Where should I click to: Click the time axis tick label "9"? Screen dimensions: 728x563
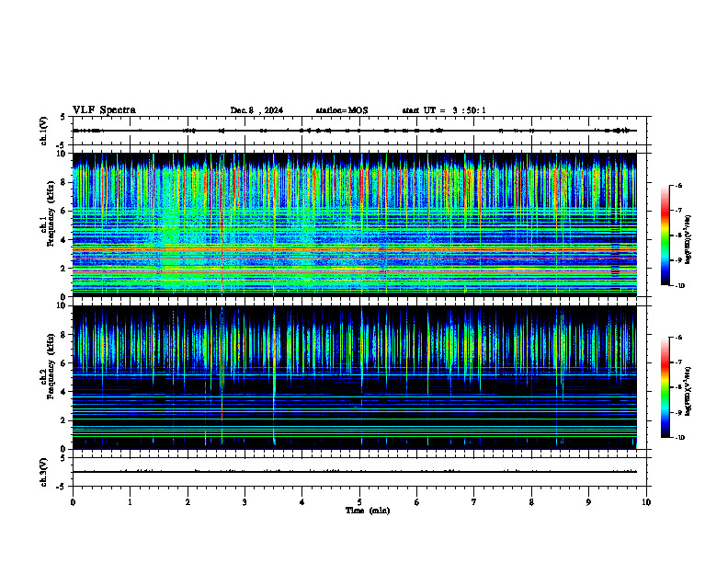click(x=588, y=502)
